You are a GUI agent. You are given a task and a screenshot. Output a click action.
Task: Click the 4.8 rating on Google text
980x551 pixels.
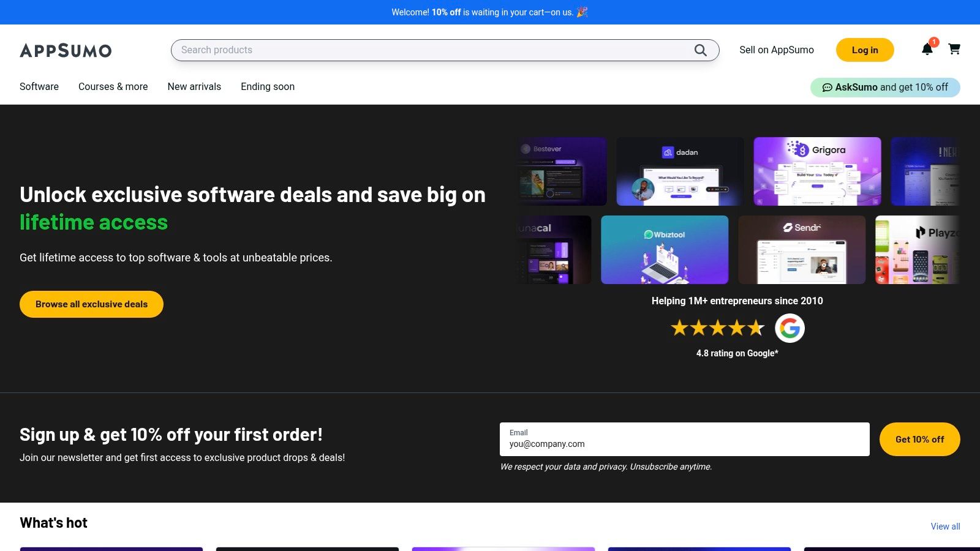point(737,353)
